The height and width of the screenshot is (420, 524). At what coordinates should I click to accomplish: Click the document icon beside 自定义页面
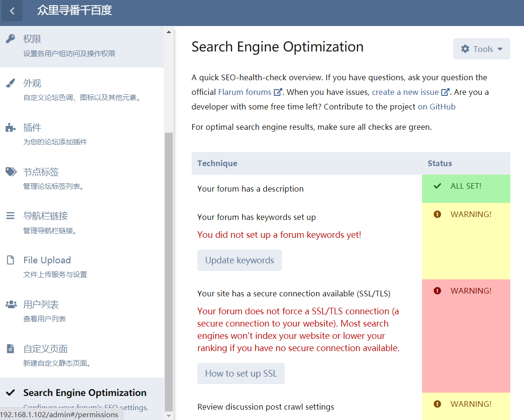(10, 349)
